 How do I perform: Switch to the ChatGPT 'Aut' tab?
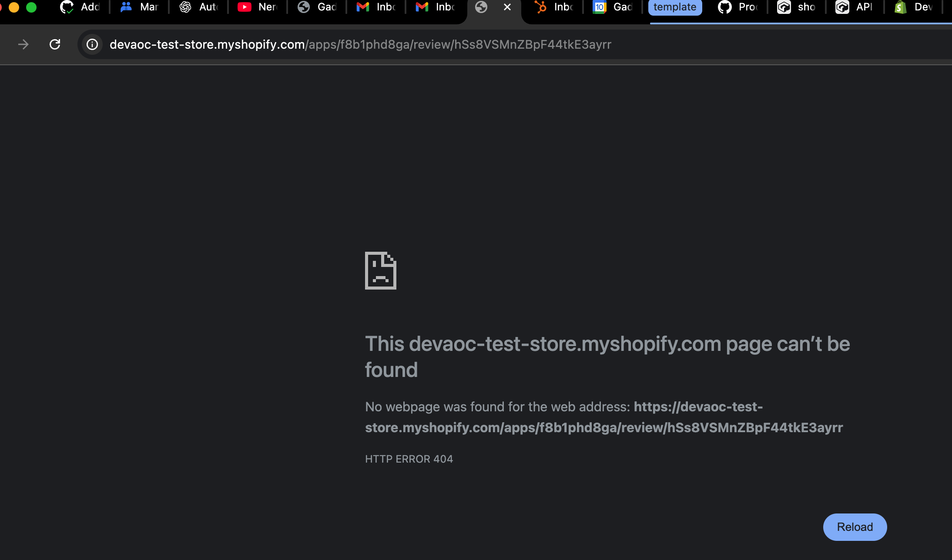point(199,7)
